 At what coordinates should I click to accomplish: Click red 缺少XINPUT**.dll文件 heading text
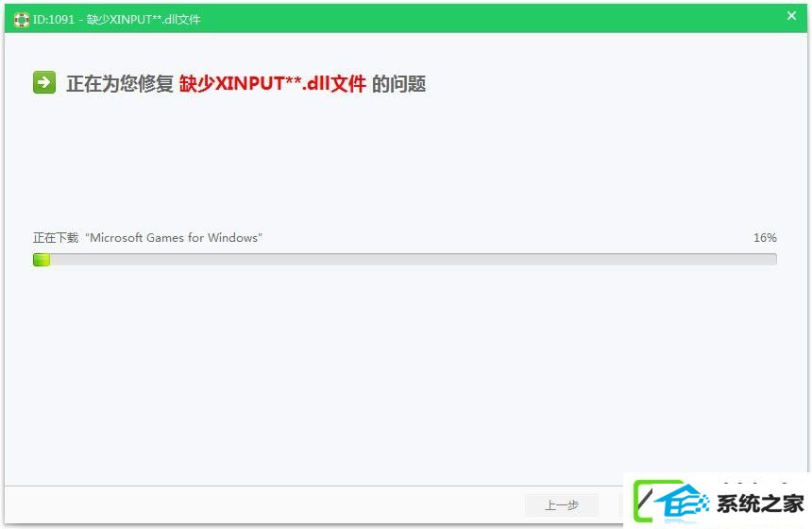tap(272, 83)
